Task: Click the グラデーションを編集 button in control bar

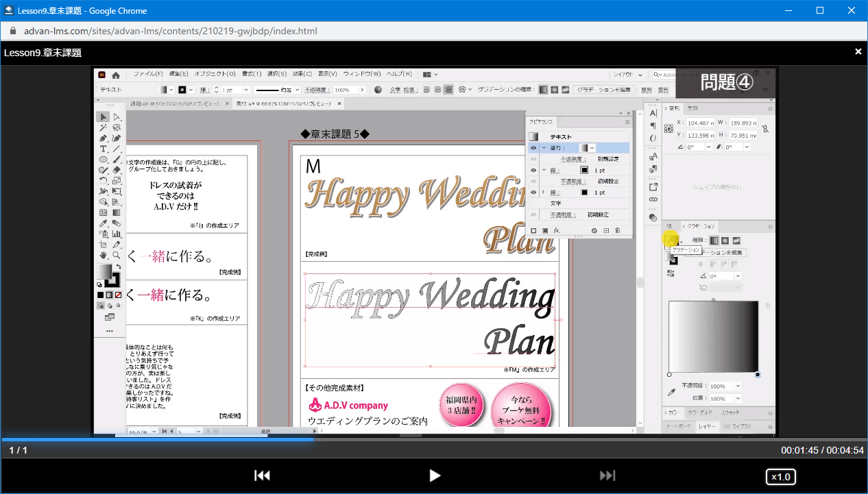Action: pos(604,90)
